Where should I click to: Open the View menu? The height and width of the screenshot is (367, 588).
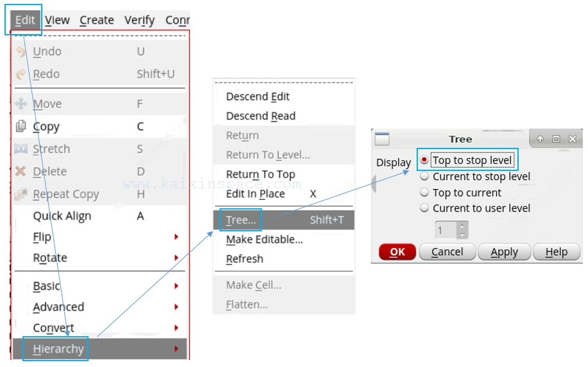(57, 20)
